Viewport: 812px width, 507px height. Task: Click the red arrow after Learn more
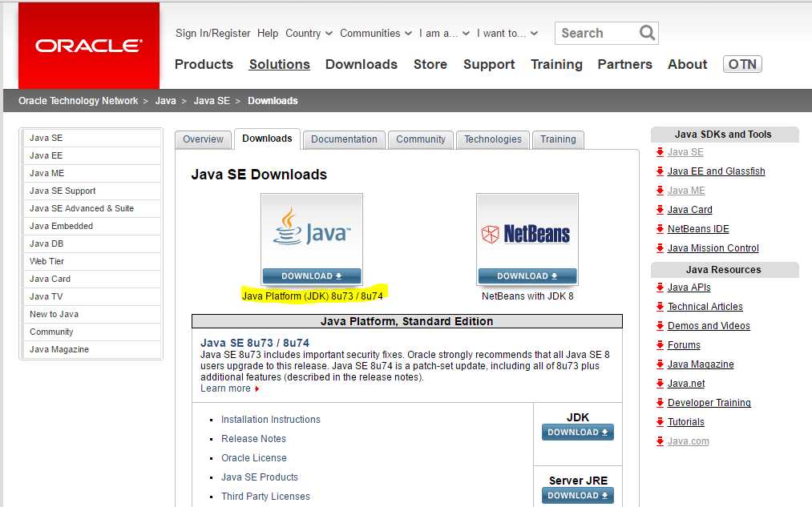257,388
